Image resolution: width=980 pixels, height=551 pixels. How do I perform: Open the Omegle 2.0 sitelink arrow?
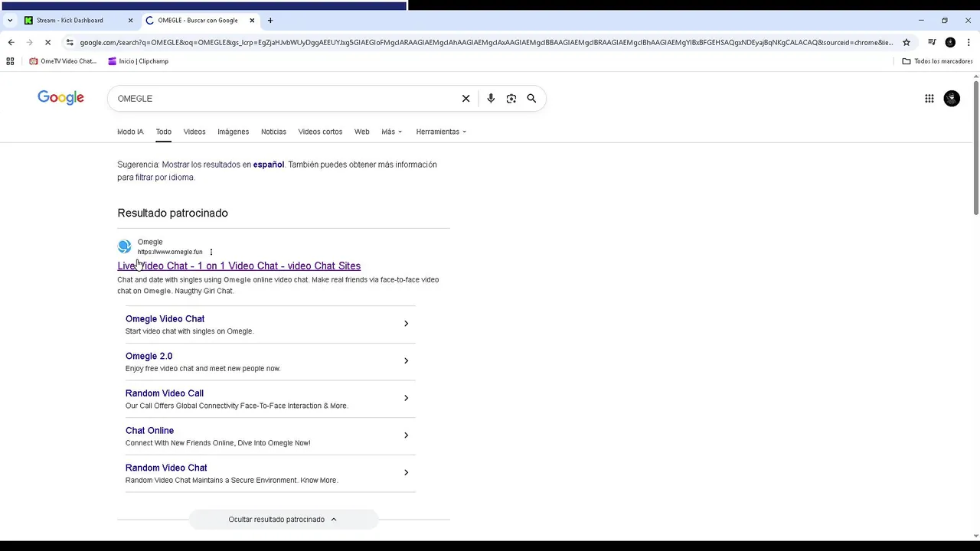406,361
